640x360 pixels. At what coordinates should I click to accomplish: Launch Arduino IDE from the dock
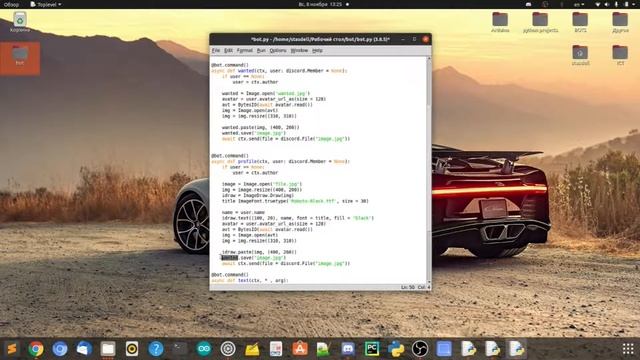(204, 349)
